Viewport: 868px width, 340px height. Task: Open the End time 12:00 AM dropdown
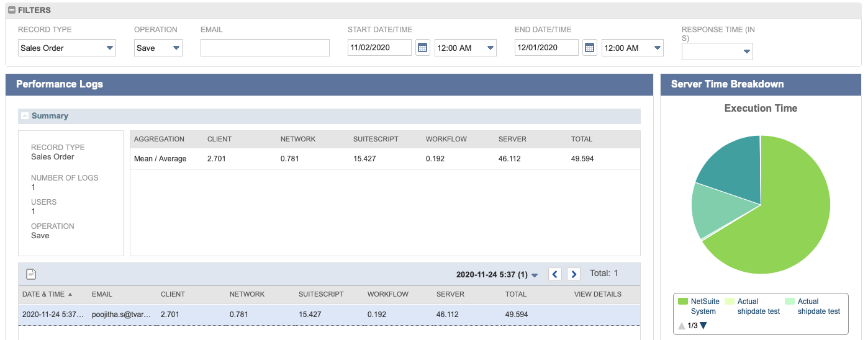[633, 48]
